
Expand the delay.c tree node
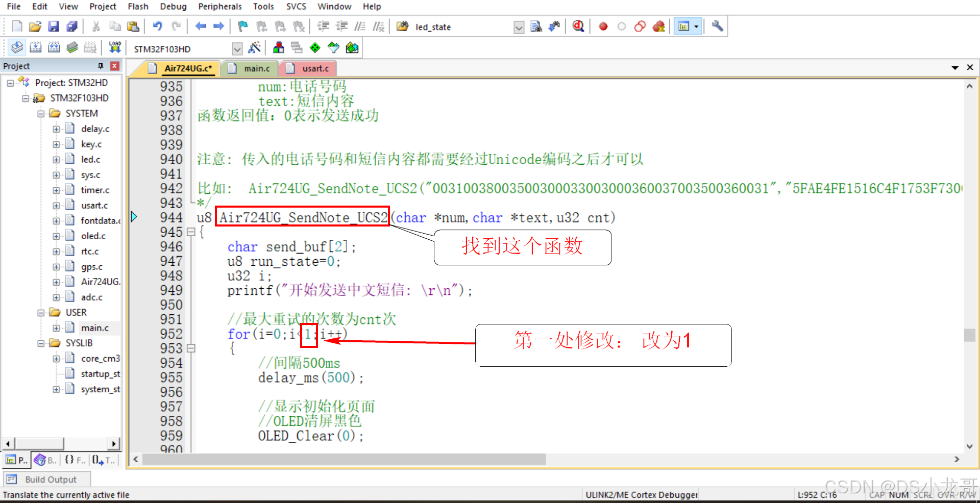coord(56,129)
